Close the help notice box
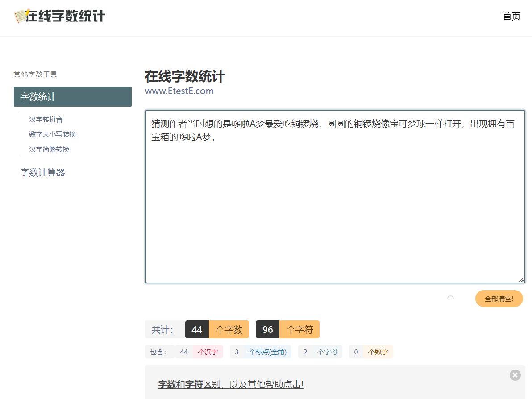Image resolution: width=532 pixels, height=399 pixels. click(x=515, y=375)
